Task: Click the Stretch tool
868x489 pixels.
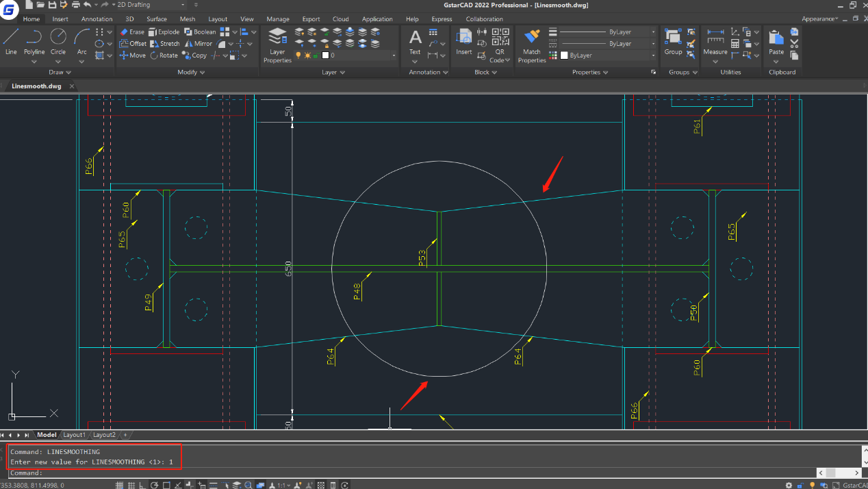Action: [x=165, y=43]
